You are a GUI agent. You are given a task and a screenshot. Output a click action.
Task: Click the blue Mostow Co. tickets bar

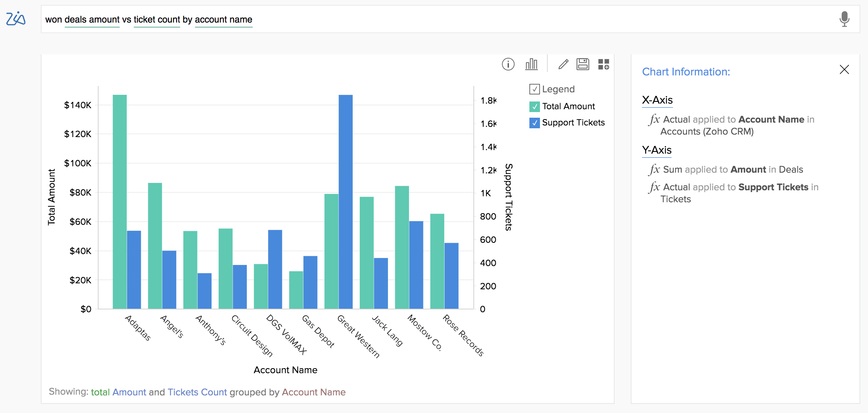[x=416, y=264]
